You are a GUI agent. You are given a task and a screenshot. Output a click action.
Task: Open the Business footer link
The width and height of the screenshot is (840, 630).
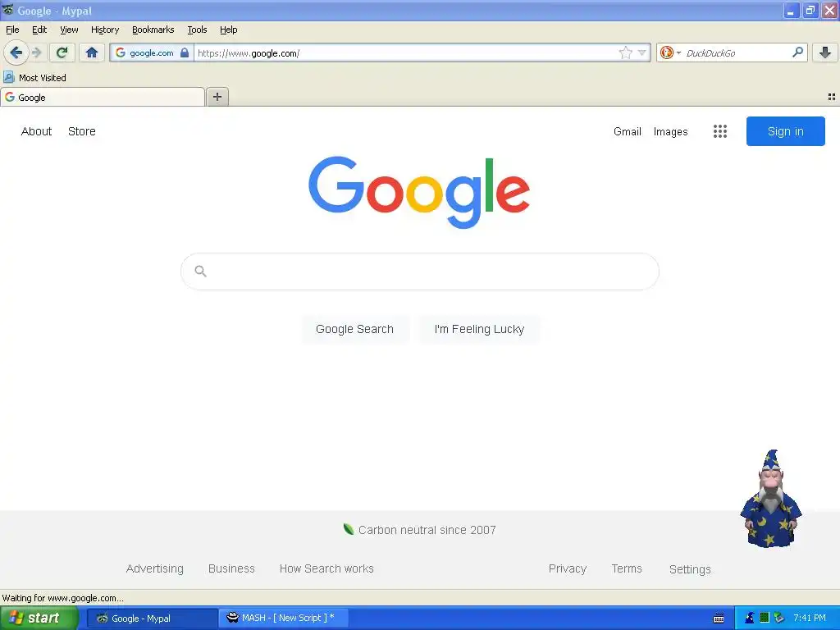231,568
